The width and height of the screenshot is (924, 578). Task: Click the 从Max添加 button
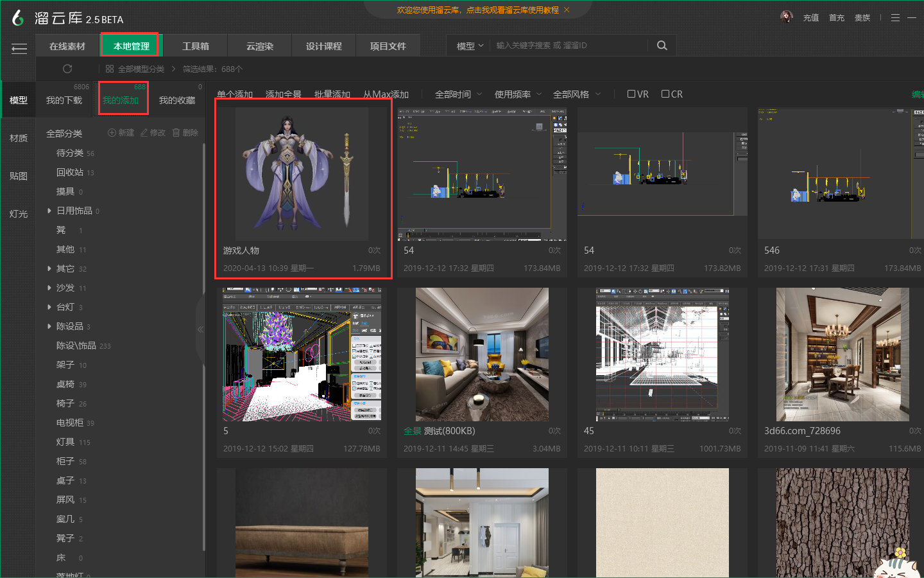(386, 94)
